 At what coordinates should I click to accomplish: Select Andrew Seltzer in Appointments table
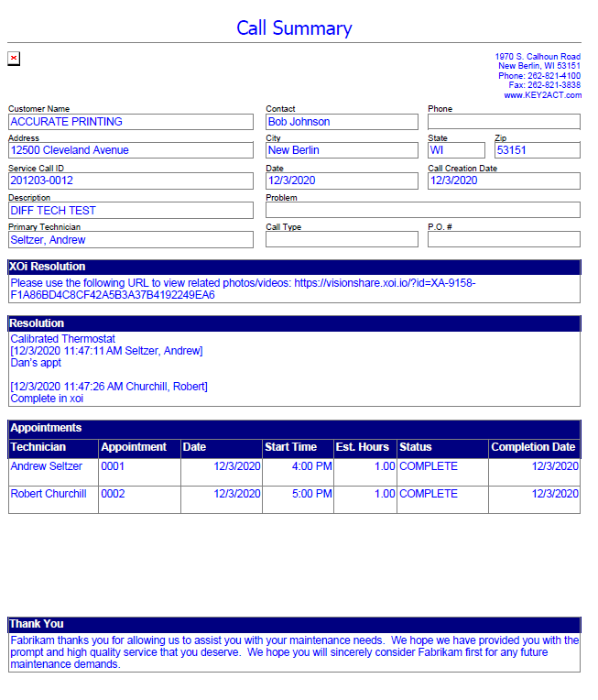coord(47,466)
